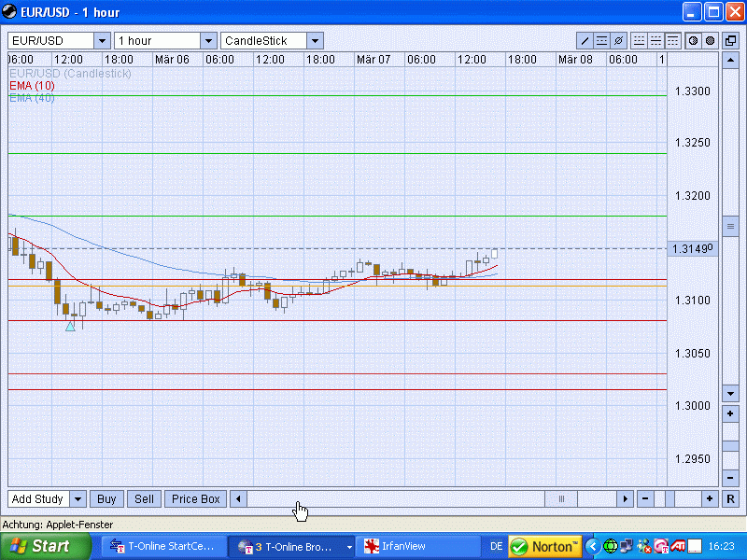Select the trend line drawing tool
747x560 pixels.
[585, 41]
